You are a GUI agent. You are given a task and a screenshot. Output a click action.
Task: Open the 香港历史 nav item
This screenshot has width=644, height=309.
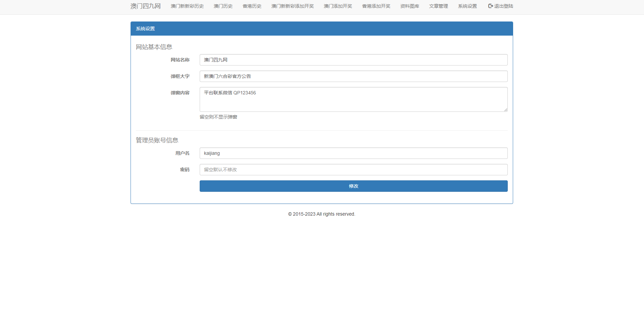252,6
